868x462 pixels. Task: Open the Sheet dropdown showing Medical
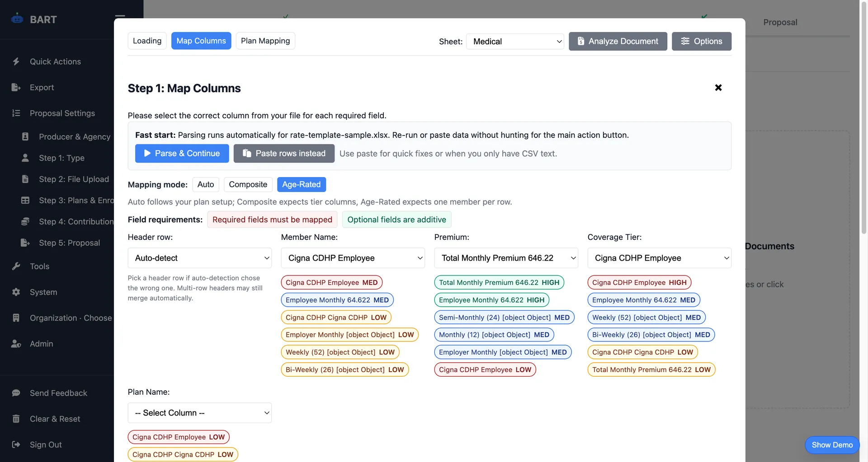pyautogui.click(x=515, y=41)
